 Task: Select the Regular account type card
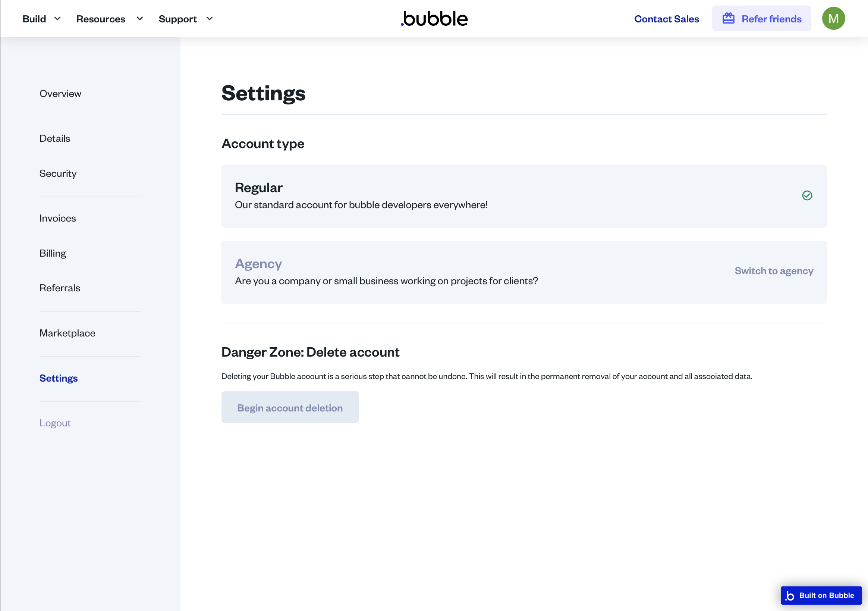pyautogui.click(x=523, y=196)
